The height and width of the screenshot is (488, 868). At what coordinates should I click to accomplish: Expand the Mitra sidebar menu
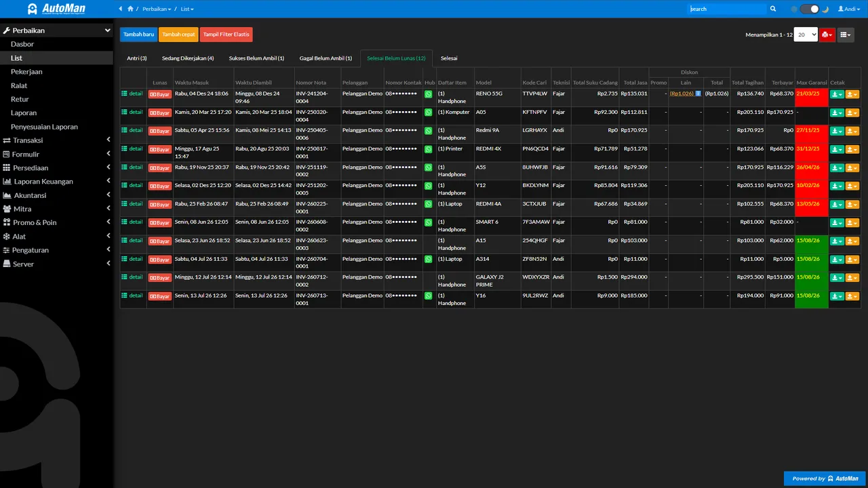click(56, 209)
